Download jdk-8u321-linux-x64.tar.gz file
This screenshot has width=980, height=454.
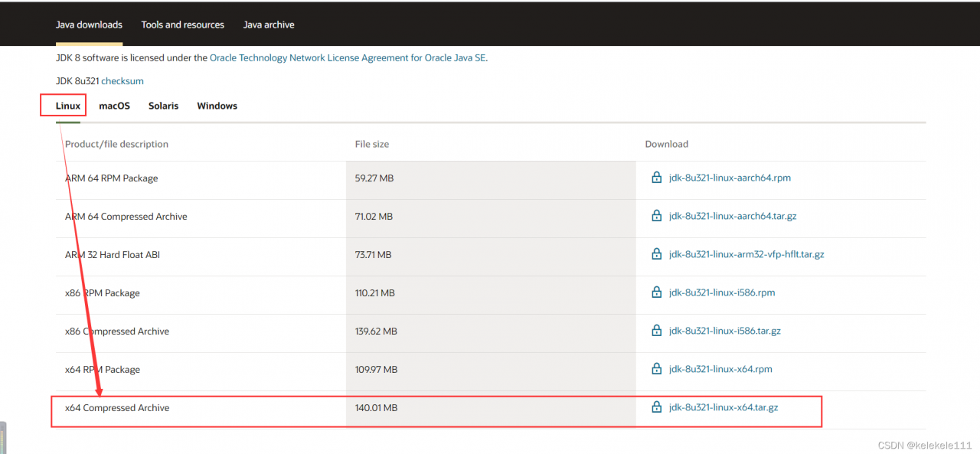pyautogui.click(x=724, y=407)
